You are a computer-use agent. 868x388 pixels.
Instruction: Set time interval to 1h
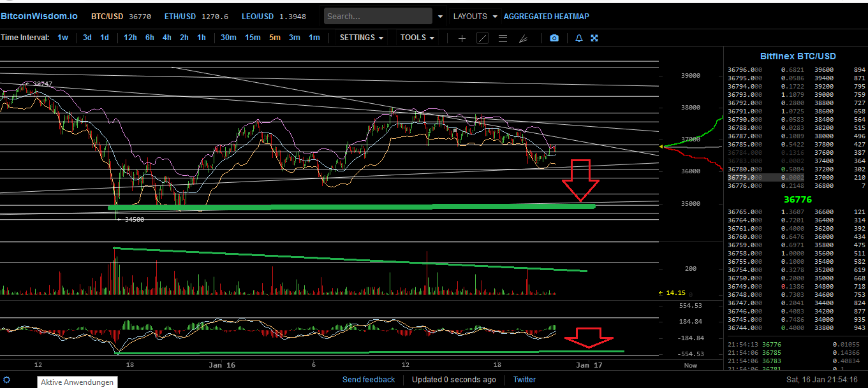click(201, 38)
